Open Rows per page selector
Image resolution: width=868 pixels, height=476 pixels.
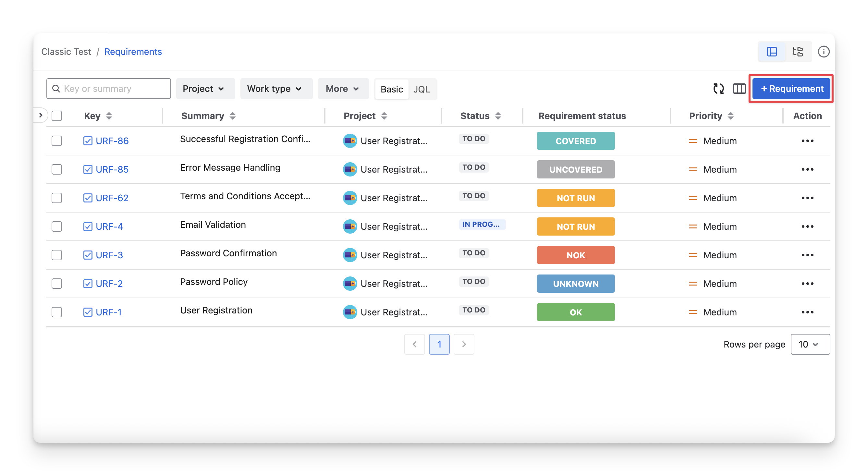(810, 344)
